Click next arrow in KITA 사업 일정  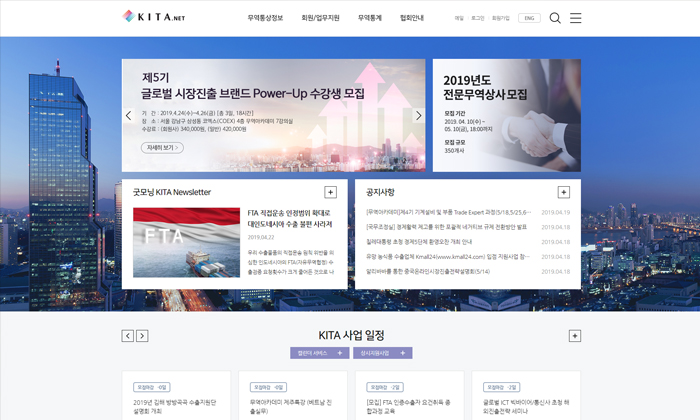(142, 336)
